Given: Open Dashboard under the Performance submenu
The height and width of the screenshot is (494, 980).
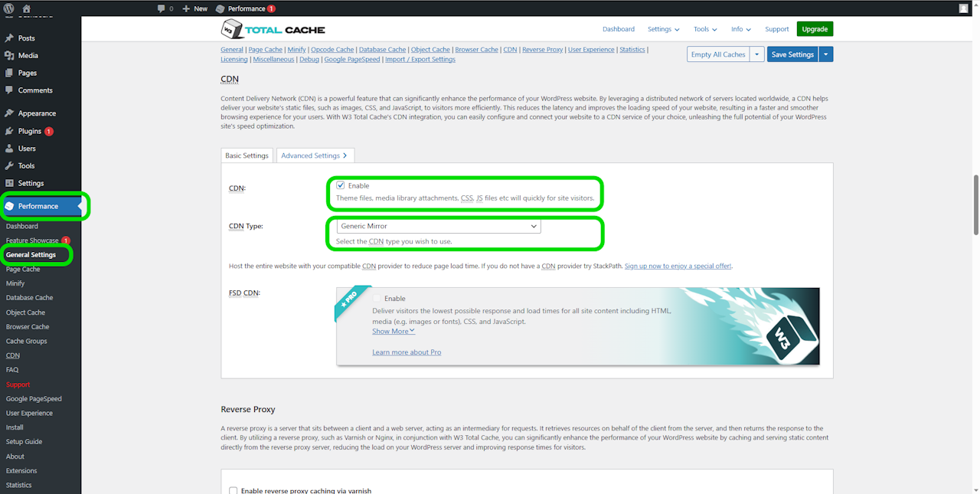Looking at the screenshot, I should tap(22, 227).
